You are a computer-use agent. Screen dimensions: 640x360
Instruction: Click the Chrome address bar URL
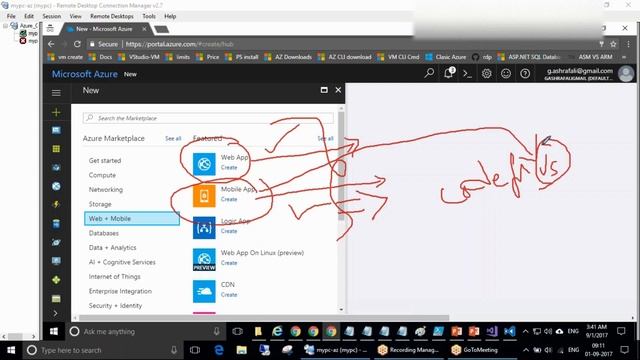tap(180, 44)
